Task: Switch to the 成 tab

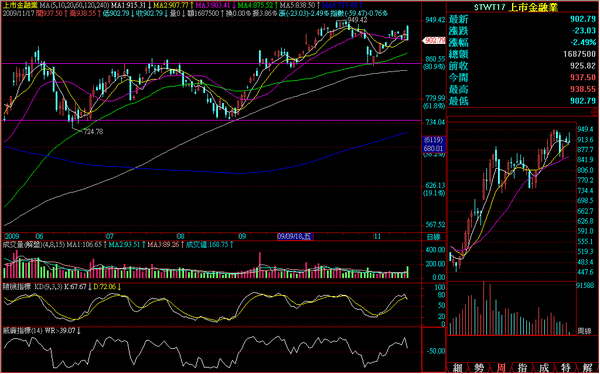Action: (544, 368)
